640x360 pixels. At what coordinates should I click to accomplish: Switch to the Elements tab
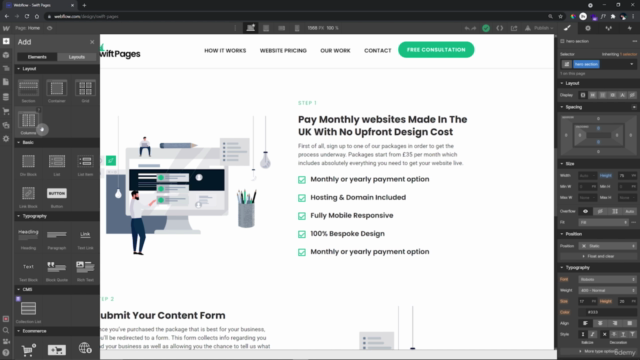(37, 57)
